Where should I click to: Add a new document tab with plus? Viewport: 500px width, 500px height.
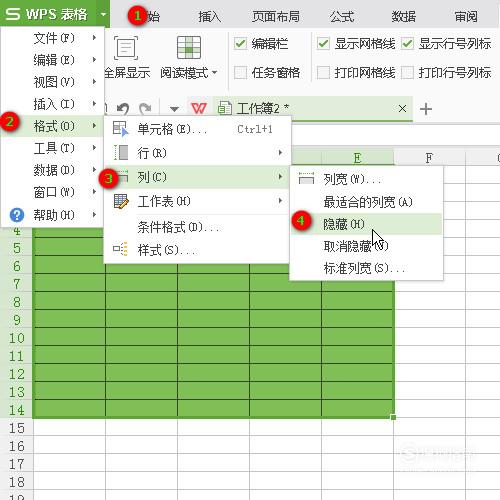tap(426, 109)
